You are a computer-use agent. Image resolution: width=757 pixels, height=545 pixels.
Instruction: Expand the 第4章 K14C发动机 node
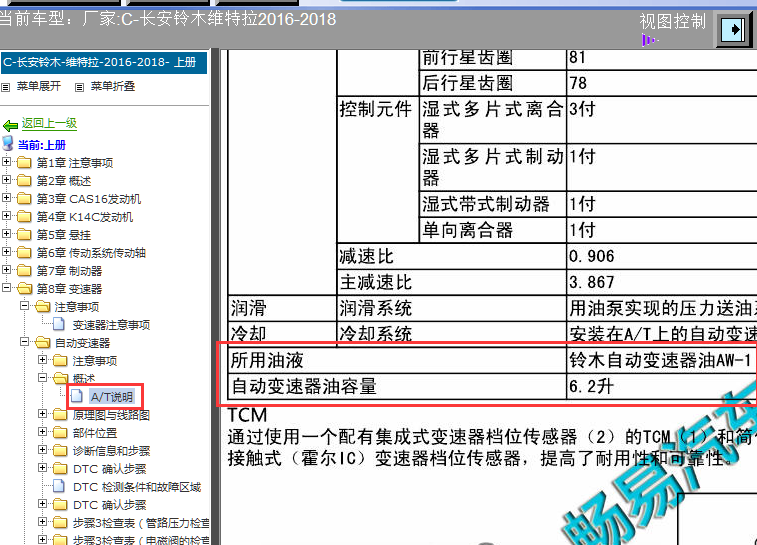point(6,216)
